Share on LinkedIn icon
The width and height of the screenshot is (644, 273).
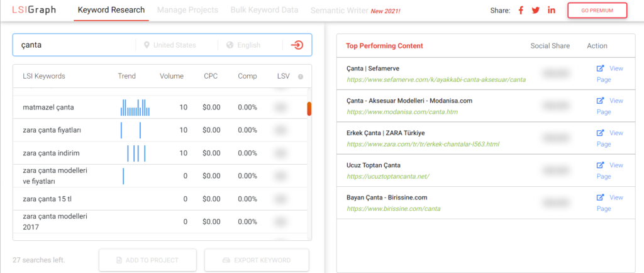[x=552, y=11]
